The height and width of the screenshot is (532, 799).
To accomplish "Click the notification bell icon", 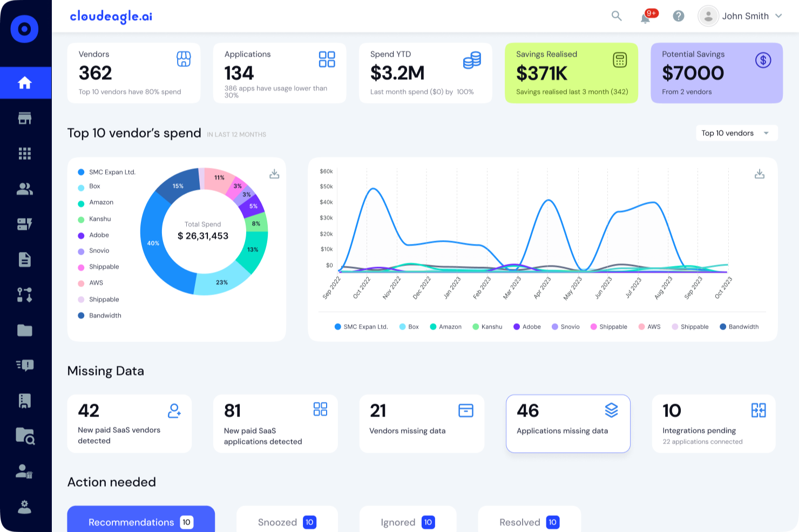I will [645, 18].
